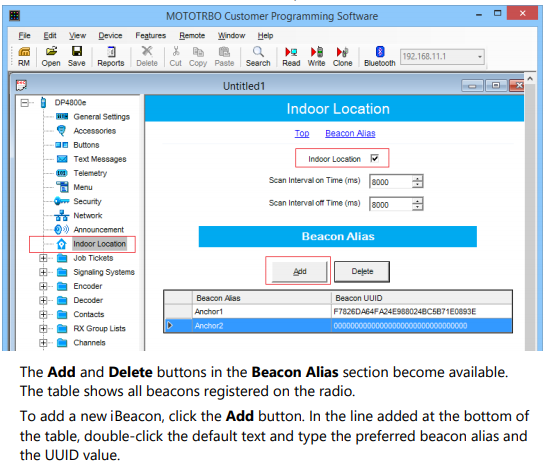Open Reports from the toolbar

(x=111, y=56)
